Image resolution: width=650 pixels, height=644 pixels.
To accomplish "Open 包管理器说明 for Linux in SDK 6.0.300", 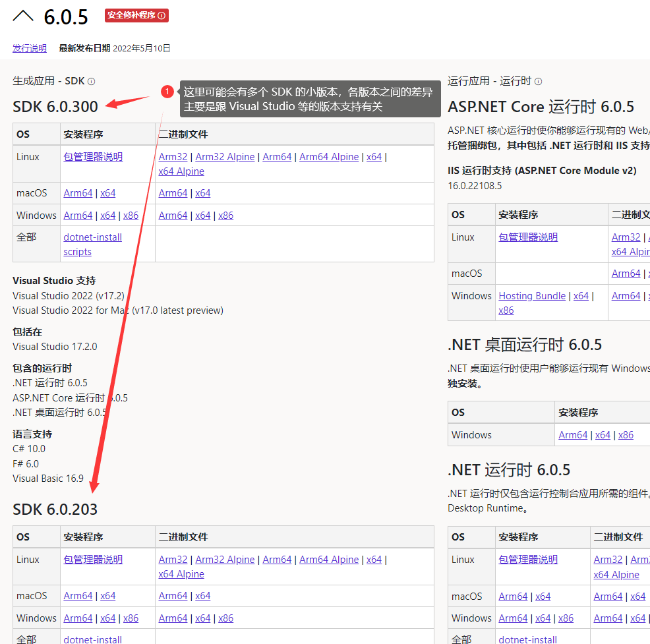I will pos(93,157).
